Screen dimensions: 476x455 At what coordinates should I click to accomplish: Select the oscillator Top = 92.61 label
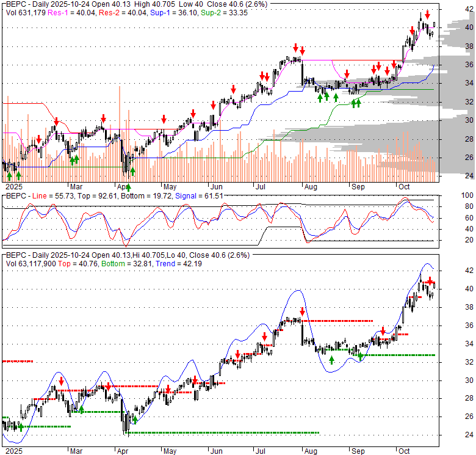pyautogui.click(x=97, y=196)
